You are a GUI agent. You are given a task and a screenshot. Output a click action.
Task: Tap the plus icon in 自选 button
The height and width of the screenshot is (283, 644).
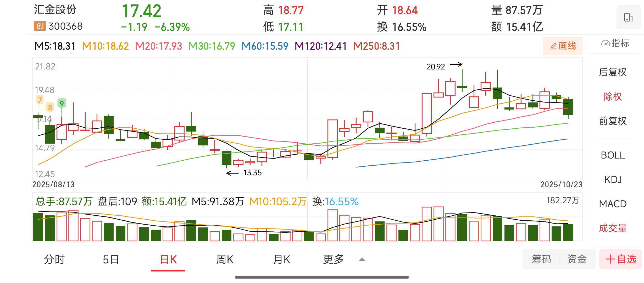[x=610, y=259]
